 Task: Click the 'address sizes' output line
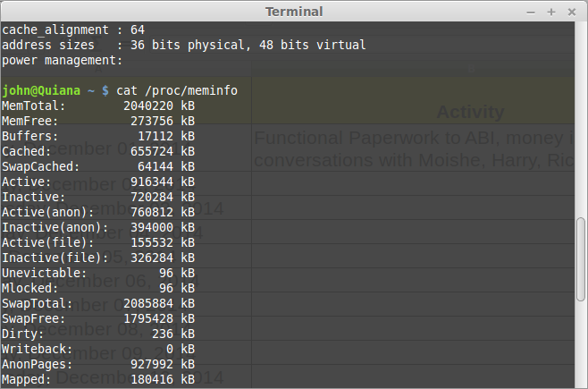[184, 45]
